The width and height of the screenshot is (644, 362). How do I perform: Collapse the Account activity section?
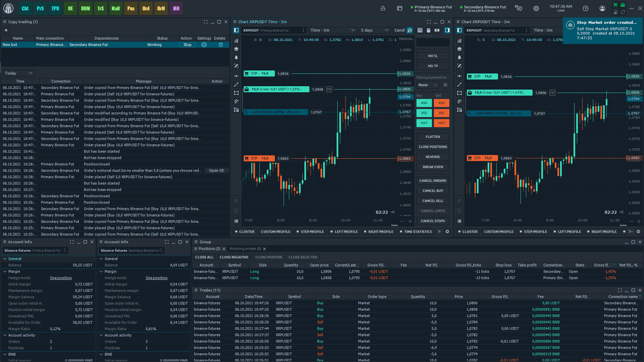coord(5,335)
